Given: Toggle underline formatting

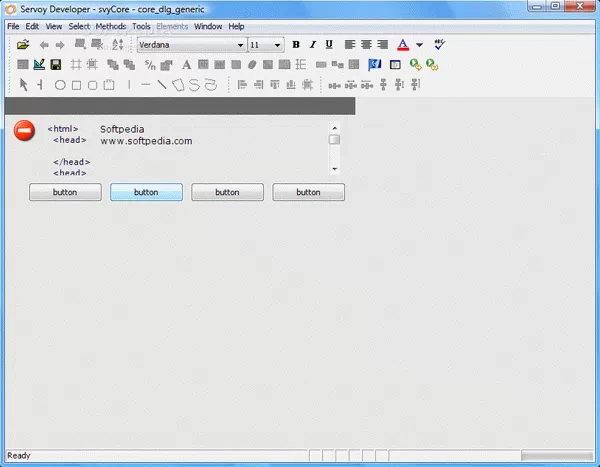Looking at the screenshot, I should pos(329,44).
